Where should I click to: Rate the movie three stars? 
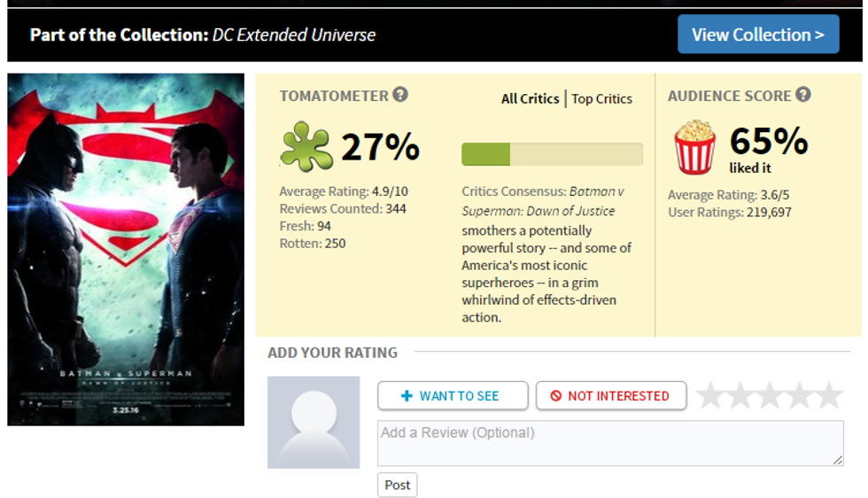[770, 396]
